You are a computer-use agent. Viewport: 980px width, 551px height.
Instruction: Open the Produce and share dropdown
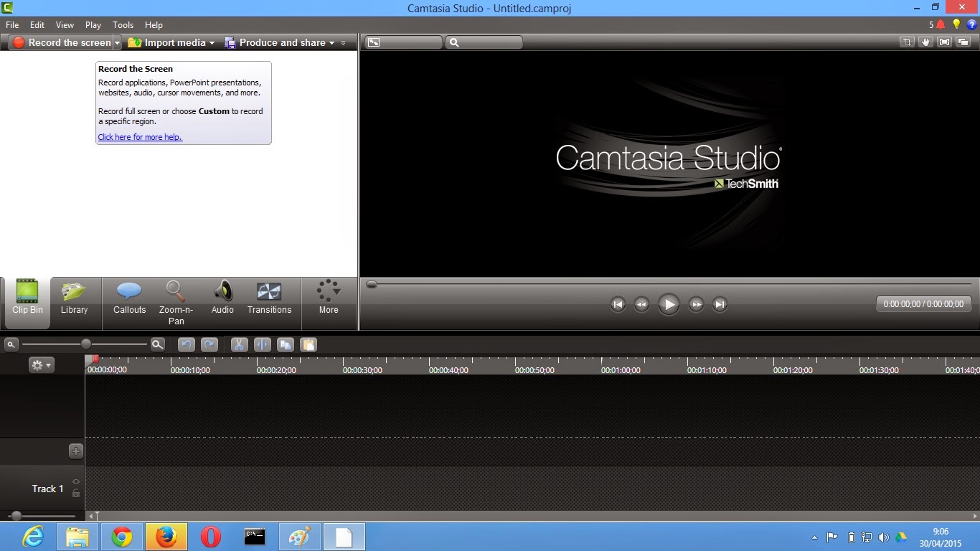[280, 42]
